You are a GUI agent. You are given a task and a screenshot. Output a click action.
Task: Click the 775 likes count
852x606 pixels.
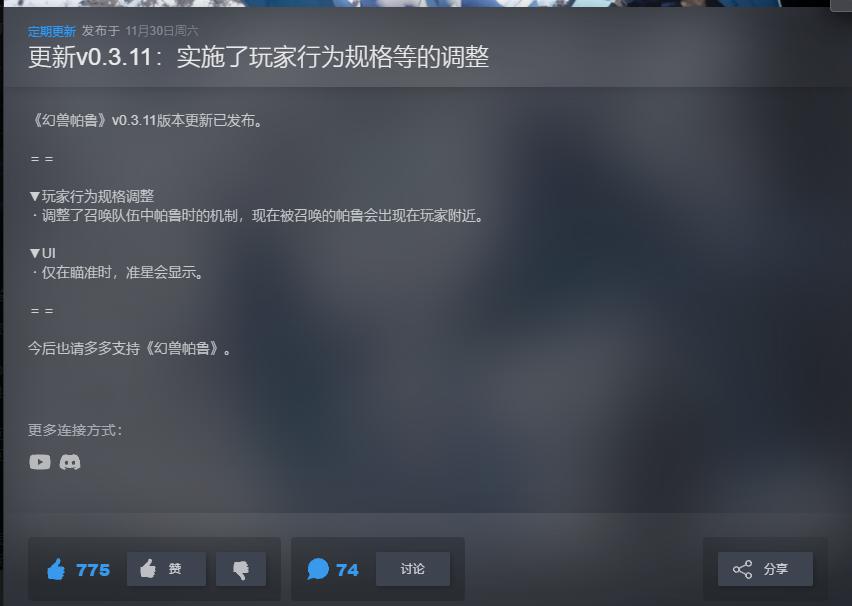point(93,570)
